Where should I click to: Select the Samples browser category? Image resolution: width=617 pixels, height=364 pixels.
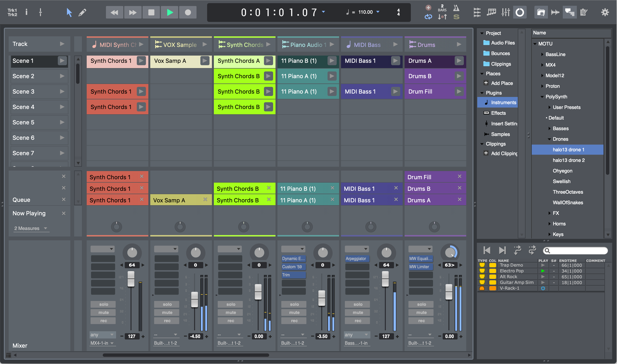point(500,134)
